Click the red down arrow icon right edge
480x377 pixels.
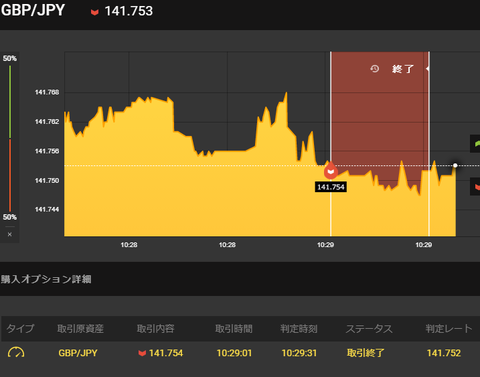pyautogui.click(x=477, y=187)
